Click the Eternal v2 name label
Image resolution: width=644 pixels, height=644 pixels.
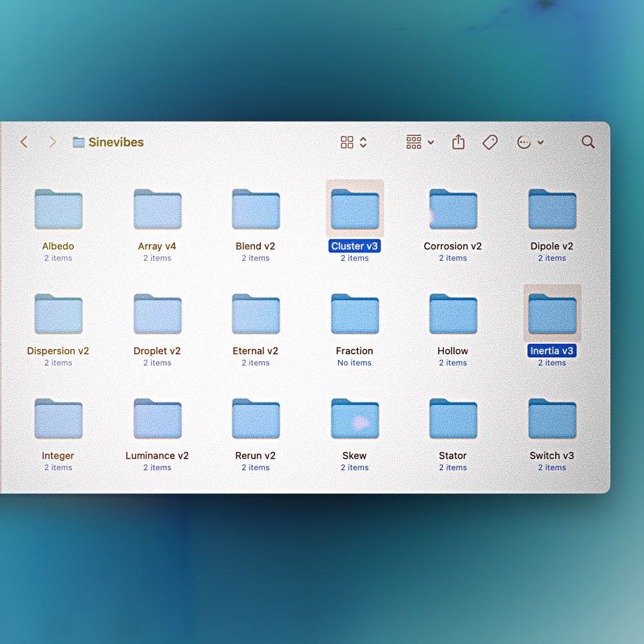[256, 351]
